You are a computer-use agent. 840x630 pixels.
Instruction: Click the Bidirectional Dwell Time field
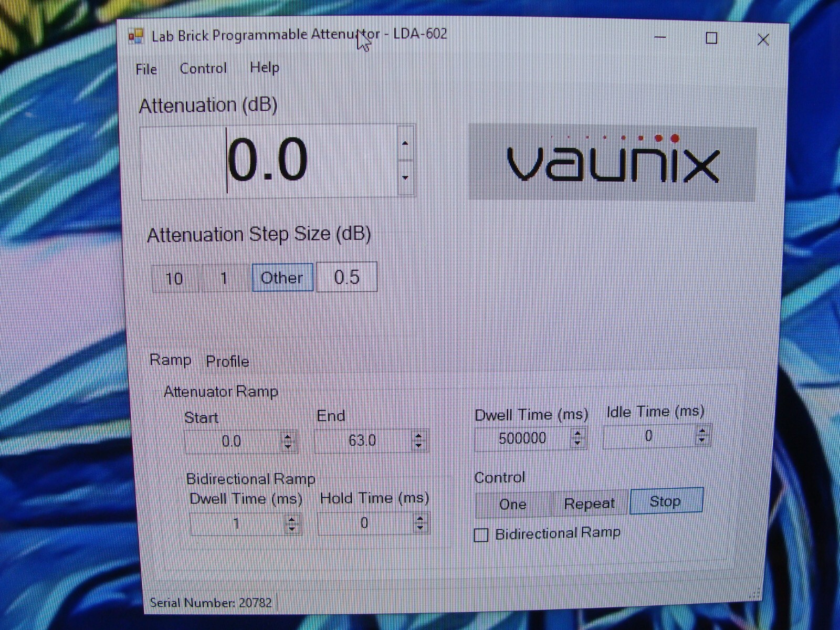click(x=237, y=523)
